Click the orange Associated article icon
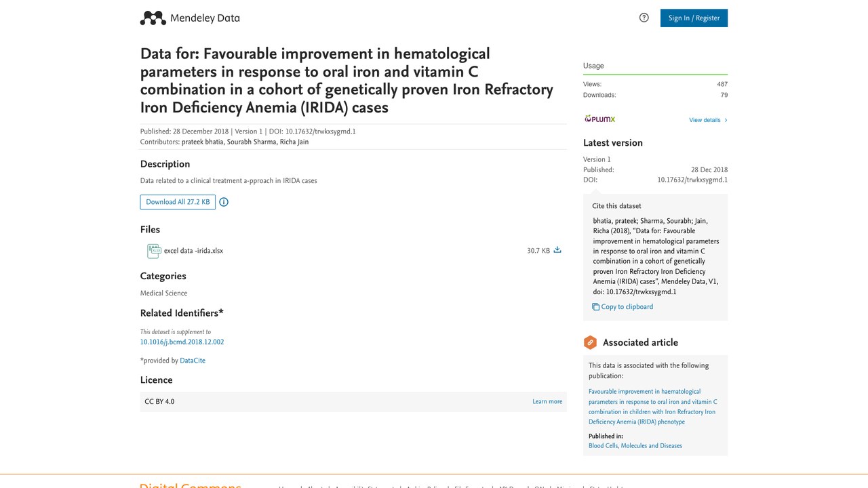The height and width of the screenshot is (488, 868). click(x=591, y=343)
